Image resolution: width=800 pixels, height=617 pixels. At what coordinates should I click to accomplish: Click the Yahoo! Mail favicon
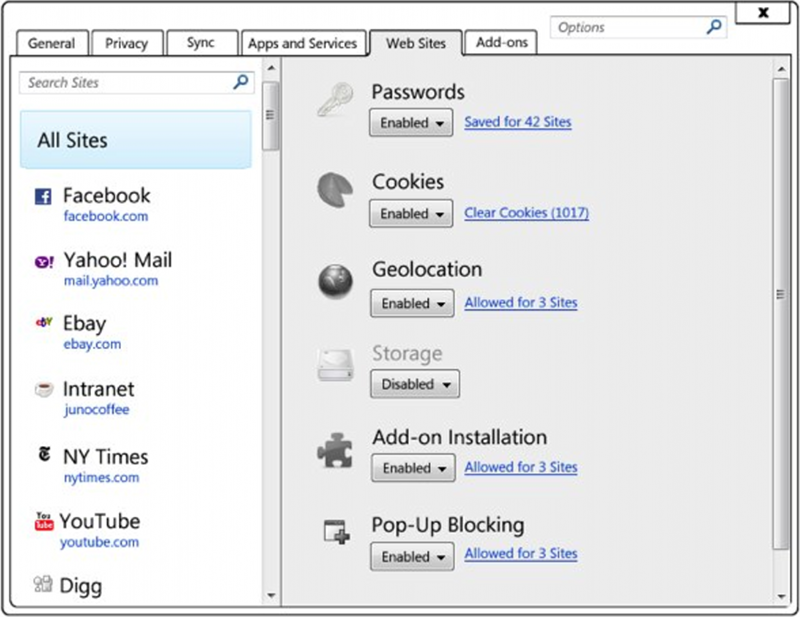44,262
